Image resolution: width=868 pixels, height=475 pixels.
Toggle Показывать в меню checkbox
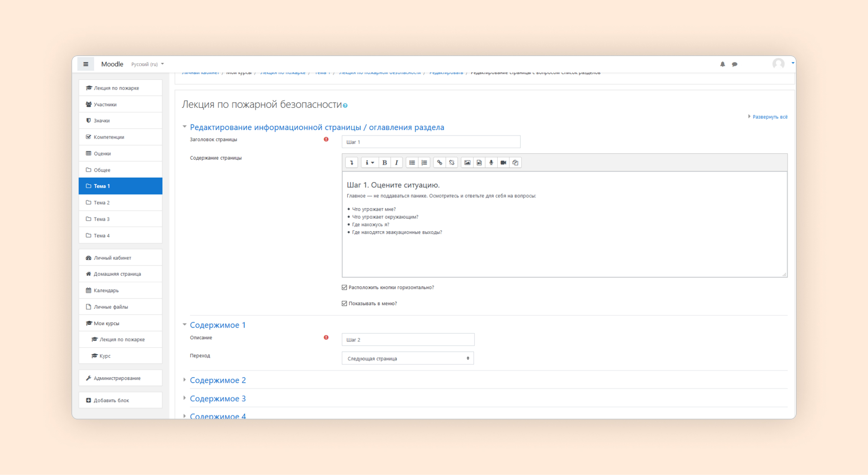344,303
